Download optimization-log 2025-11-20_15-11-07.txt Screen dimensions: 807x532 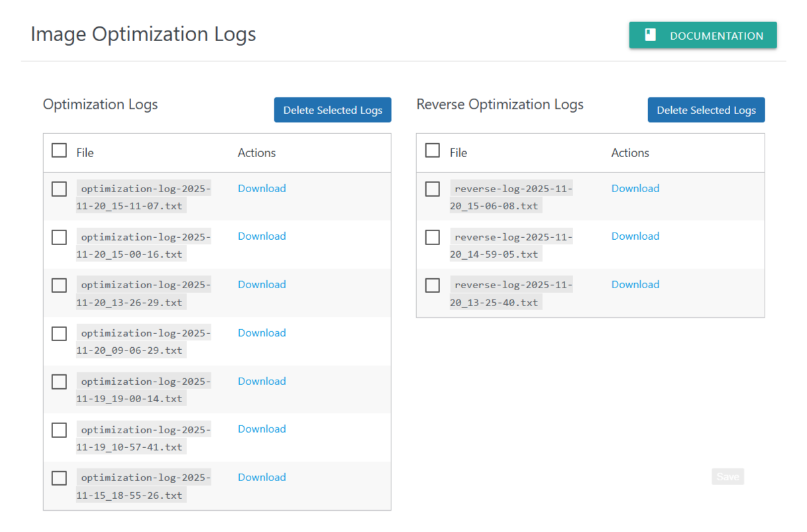[262, 189]
